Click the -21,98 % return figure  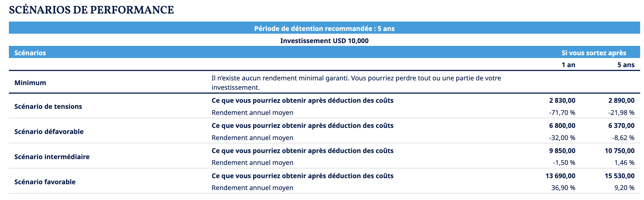621,112
